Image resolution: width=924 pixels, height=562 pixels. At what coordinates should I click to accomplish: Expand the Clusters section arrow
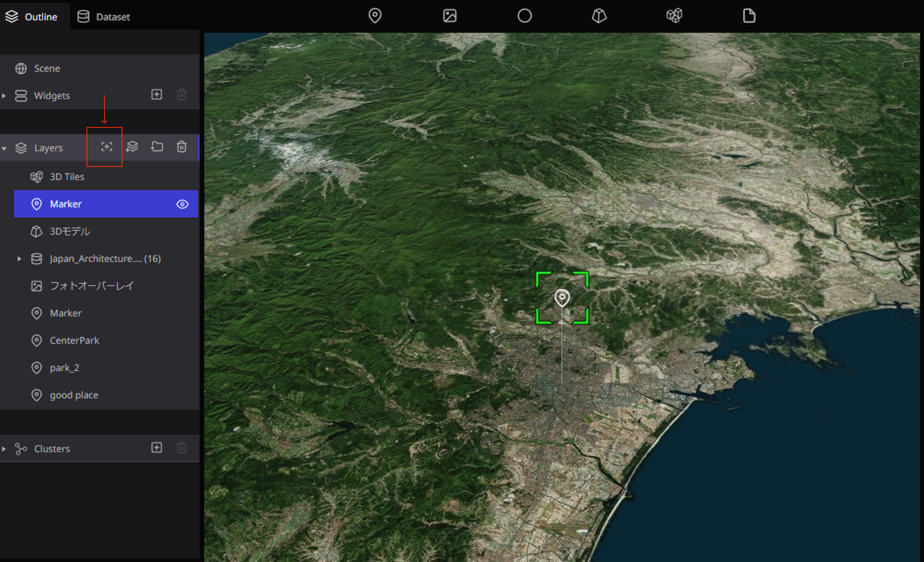click(x=4, y=449)
